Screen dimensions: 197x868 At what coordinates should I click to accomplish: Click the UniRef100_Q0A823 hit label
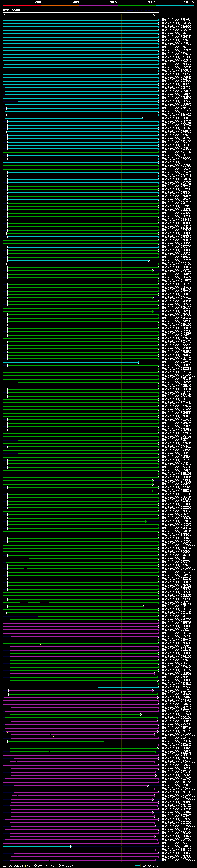[177, 748]
